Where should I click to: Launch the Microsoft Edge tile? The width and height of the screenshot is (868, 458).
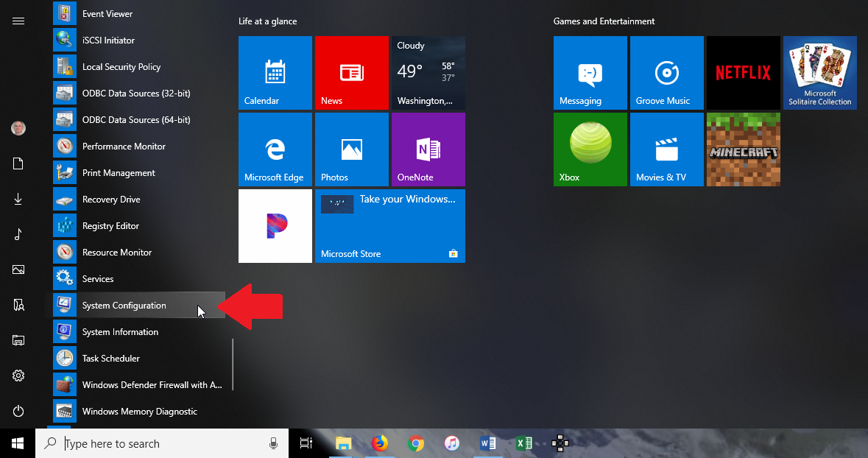tap(275, 149)
